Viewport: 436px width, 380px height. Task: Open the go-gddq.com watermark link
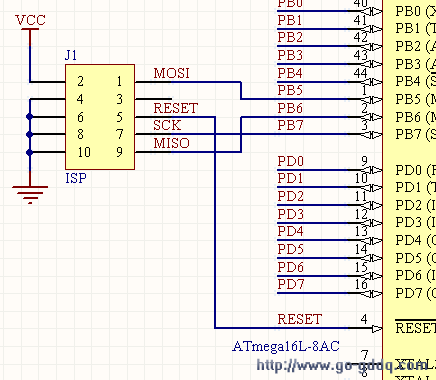point(342,366)
